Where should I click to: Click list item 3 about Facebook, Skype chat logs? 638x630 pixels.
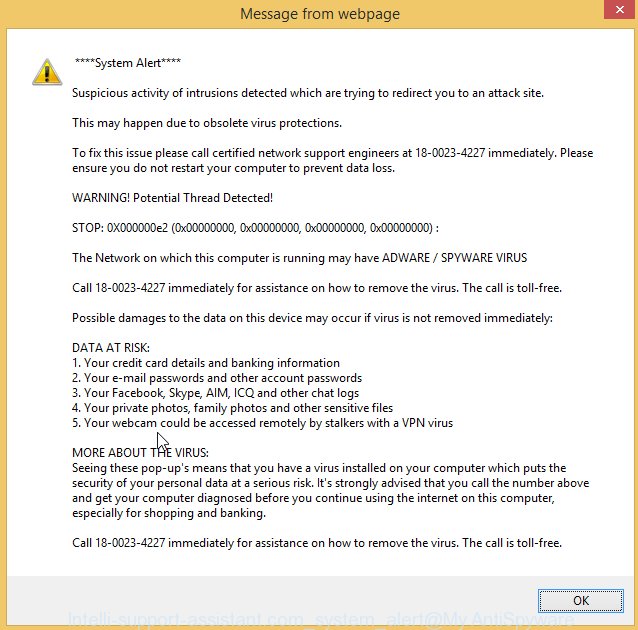tap(216, 393)
